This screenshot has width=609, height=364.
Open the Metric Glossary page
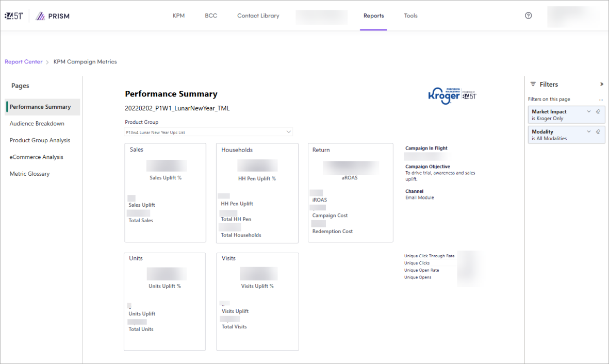coord(30,174)
